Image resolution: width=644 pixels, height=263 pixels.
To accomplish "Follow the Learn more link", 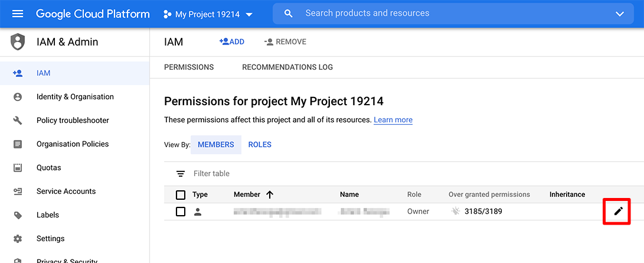I will (x=393, y=120).
